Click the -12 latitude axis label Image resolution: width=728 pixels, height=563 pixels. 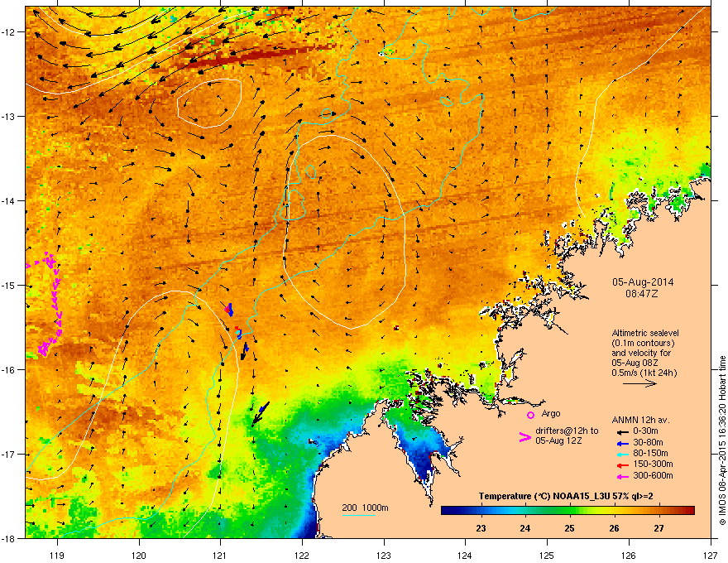(x=9, y=31)
